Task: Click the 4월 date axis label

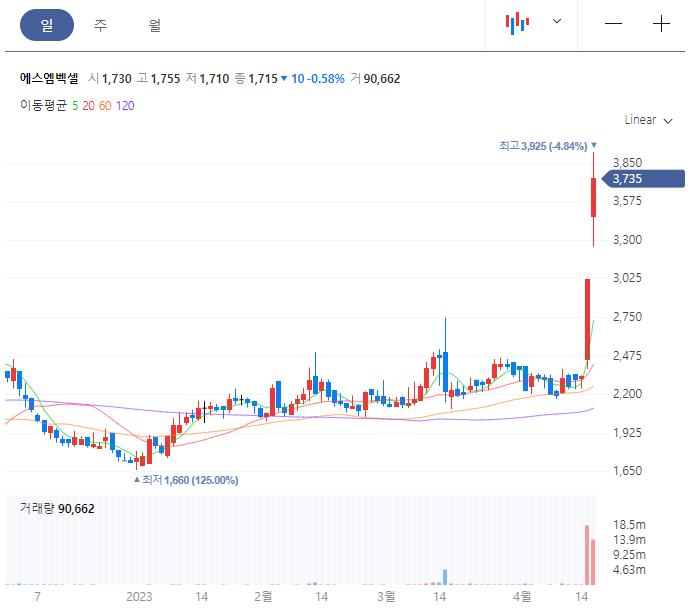Action: tap(522, 596)
